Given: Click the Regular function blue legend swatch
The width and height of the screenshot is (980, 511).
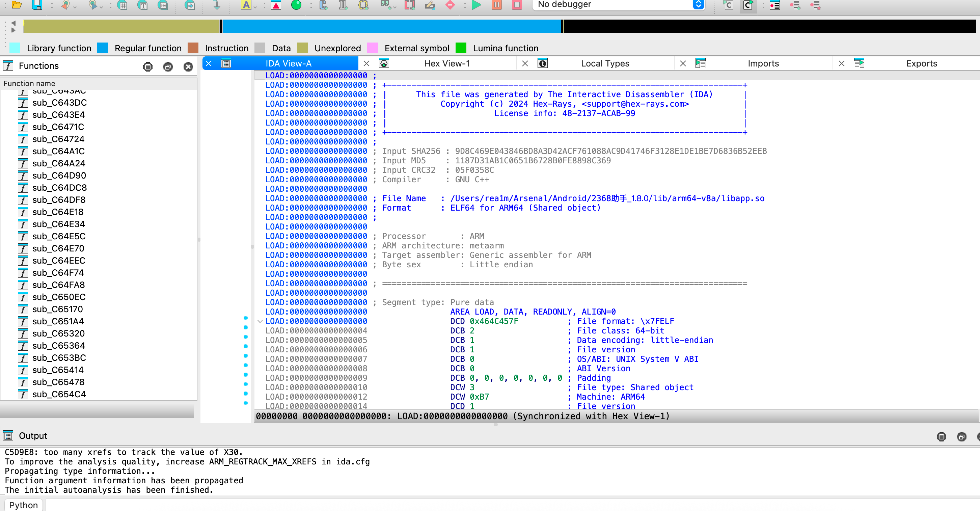Looking at the screenshot, I should pyautogui.click(x=103, y=48).
